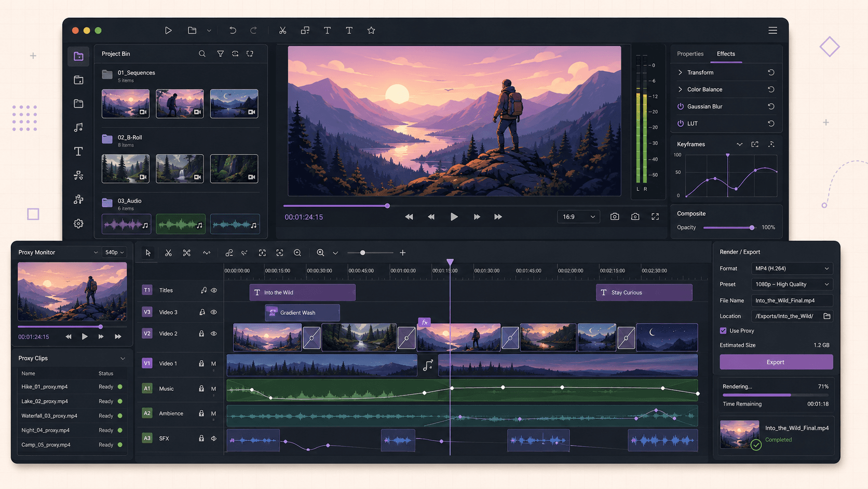Toggle Gaussian Blur effect power
Image resolution: width=868 pixels, height=489 pixels.
point(680,107)
